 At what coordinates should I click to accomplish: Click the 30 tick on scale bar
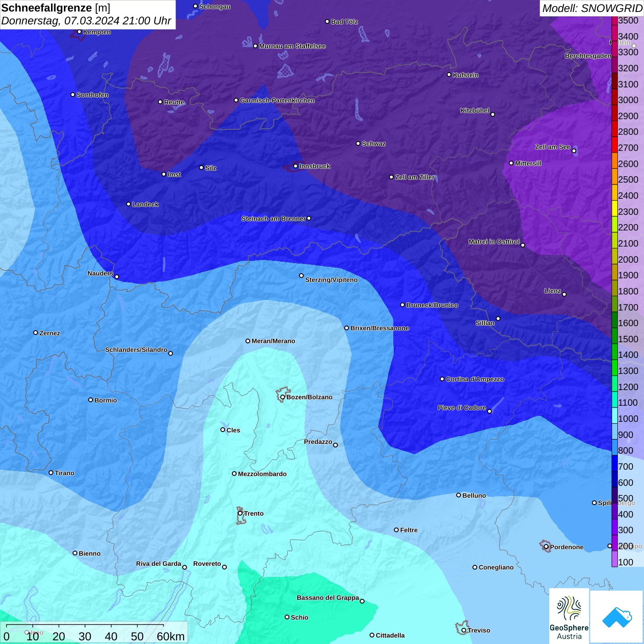pos(85,636)
